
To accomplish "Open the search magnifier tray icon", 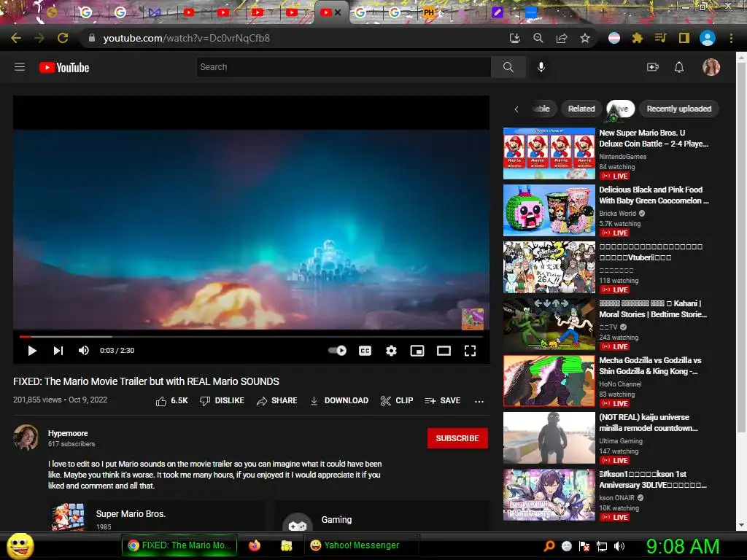I will coord(549,546).
